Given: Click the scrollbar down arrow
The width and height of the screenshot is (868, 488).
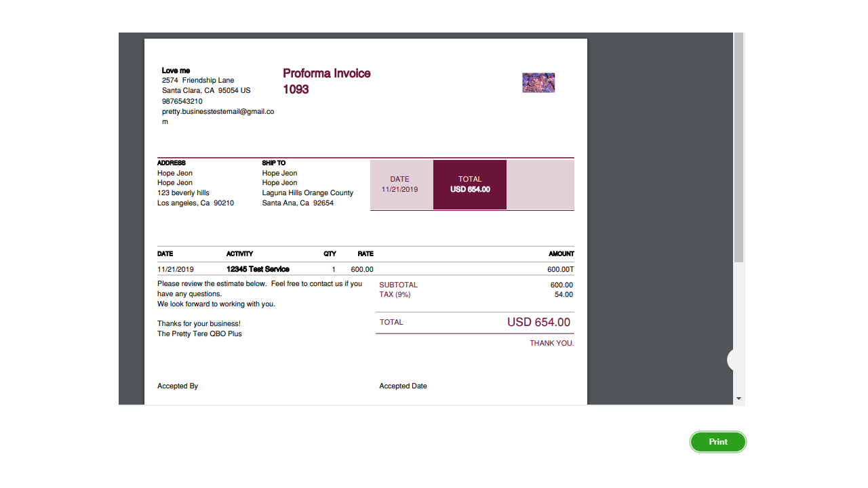Looking at the screenshot, I should click(x=739, y=399).
